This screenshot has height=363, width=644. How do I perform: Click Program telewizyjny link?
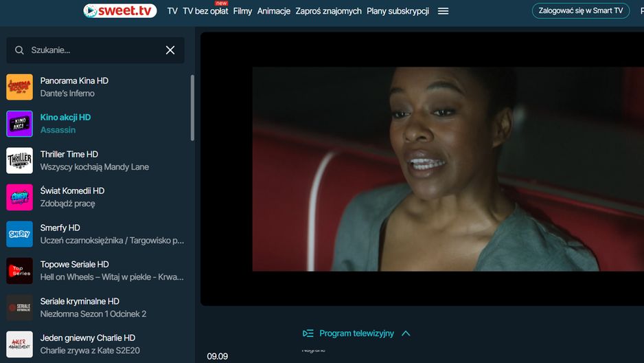click(x=356, y=333)
